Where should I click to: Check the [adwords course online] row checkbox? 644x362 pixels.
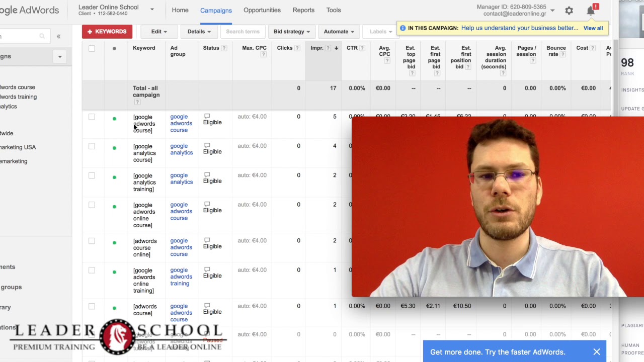[x=92, y=240]
